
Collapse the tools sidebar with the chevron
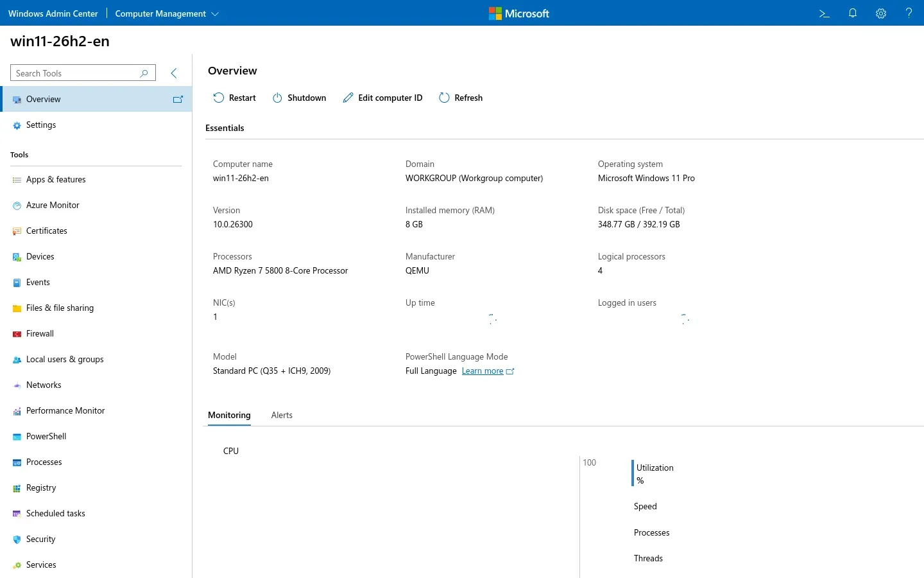174,73
